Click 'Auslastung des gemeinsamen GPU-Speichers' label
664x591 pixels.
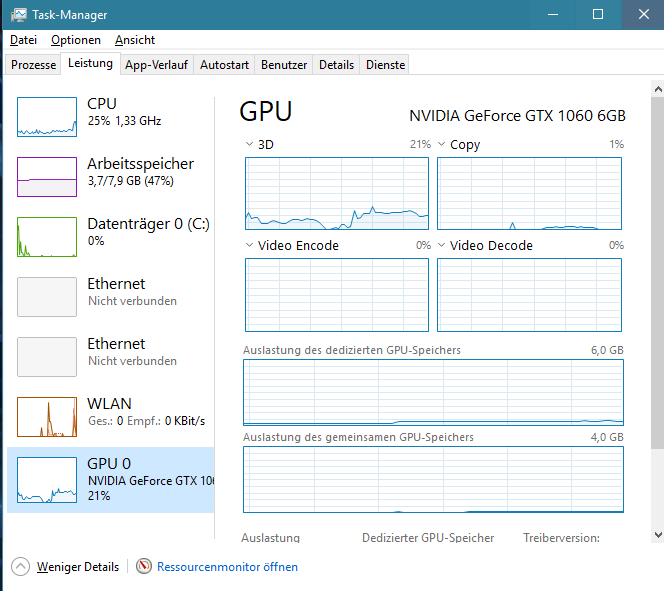(x=358, y=437)
